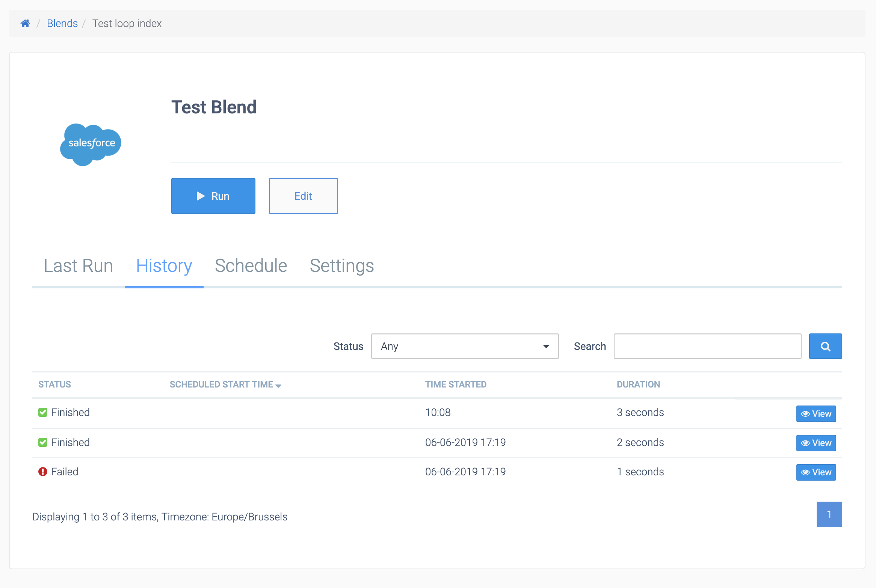This screenshot has width=876, height=588.
Task: Click the '3 seconds' duration cell
Action: [640, 412]
